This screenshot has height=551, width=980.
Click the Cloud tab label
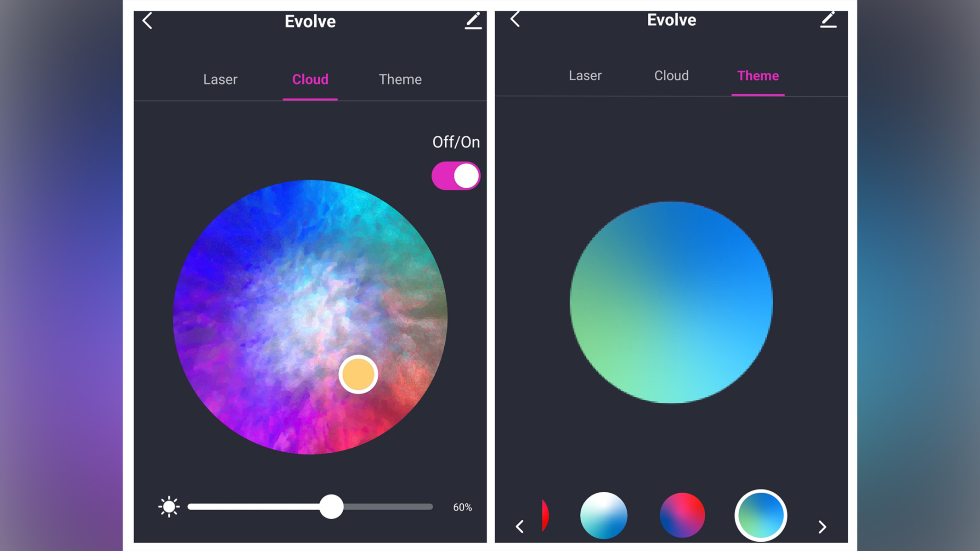[310, 79]
